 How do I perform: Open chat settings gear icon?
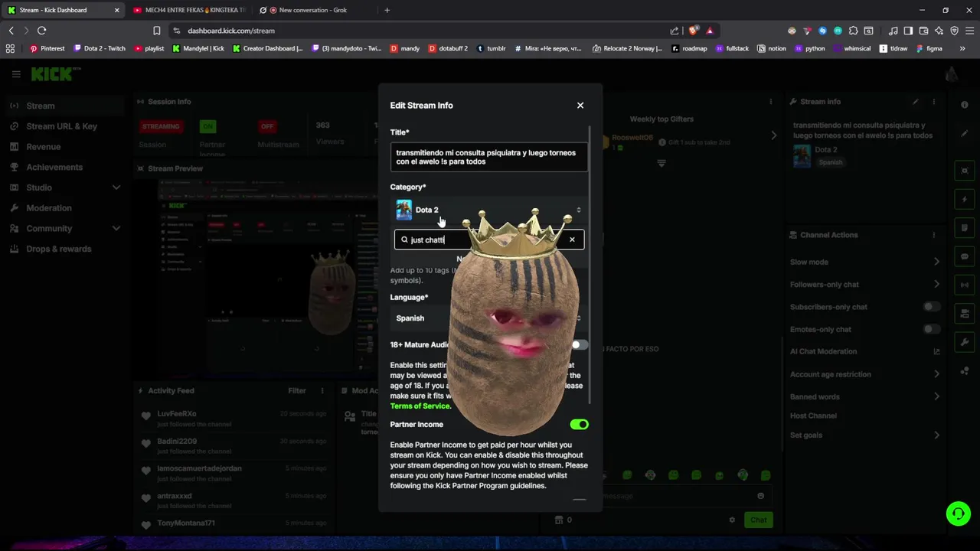click(732, 520)
